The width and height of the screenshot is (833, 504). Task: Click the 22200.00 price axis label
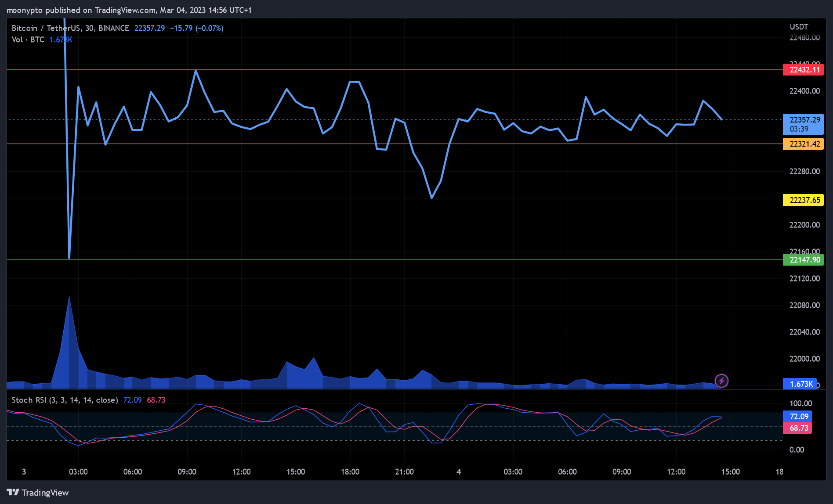click(x=804, y=225)
